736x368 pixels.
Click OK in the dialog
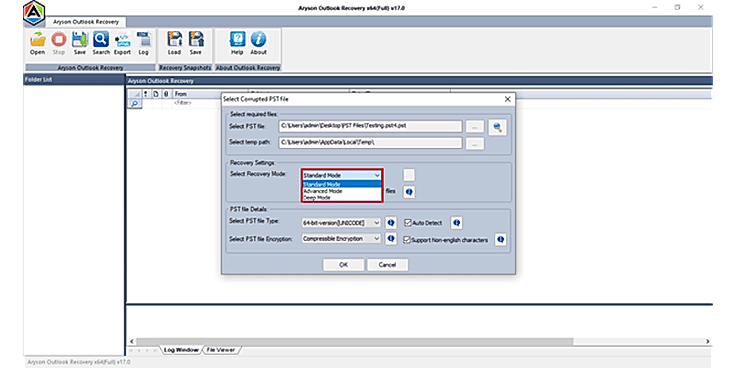click(x=343, y=265)
